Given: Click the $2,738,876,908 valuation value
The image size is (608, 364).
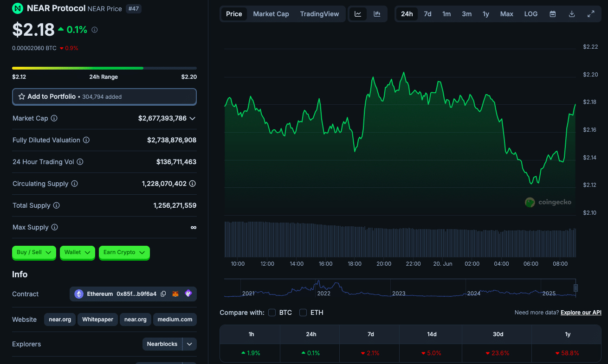Looking at the screenshot, I should [172, 140].
